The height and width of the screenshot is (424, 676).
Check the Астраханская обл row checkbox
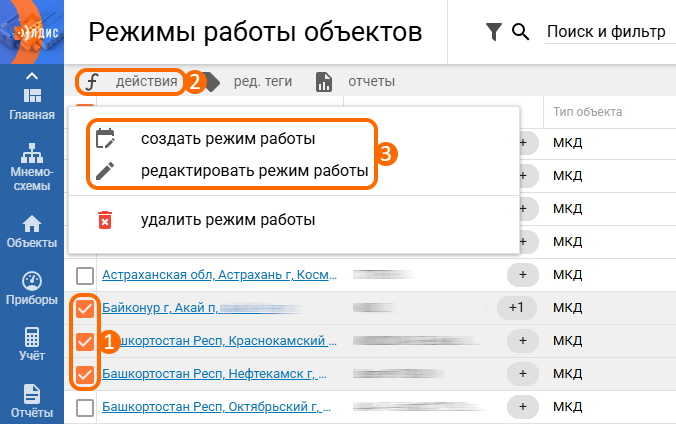tap(85, 275)
